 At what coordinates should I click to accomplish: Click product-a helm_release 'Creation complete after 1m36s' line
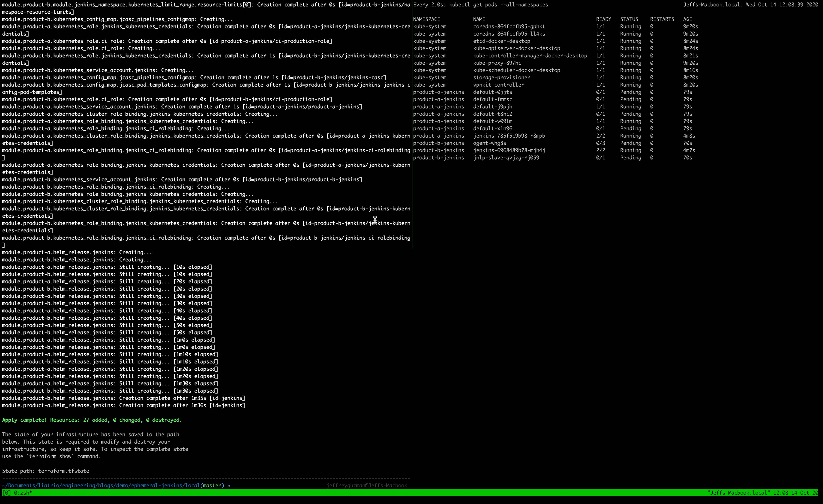click(124, 405)
